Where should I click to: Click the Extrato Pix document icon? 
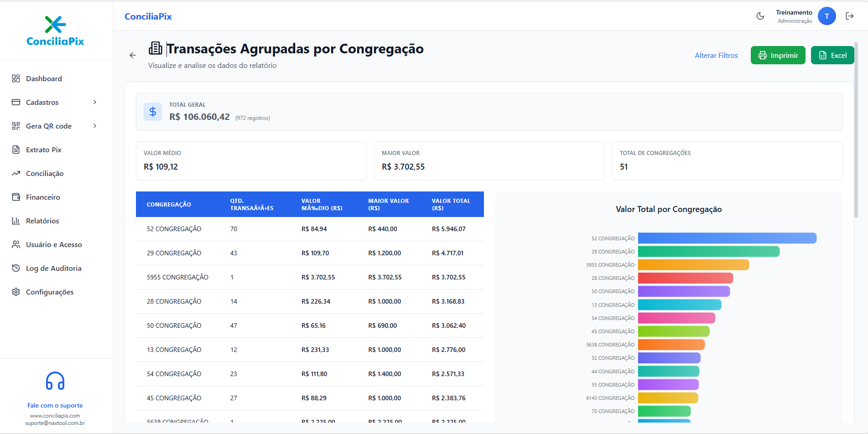[x=16, y=149]
